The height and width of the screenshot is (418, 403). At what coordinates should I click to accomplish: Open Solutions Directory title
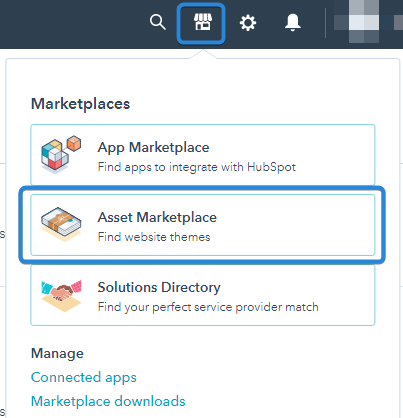click(x=159, y=287)
